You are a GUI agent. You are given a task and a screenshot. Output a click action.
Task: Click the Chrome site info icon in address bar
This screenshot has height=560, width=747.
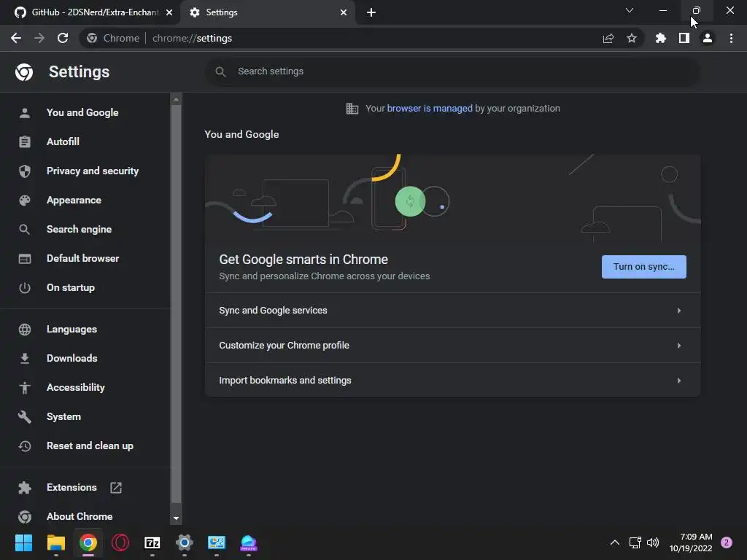92,38
